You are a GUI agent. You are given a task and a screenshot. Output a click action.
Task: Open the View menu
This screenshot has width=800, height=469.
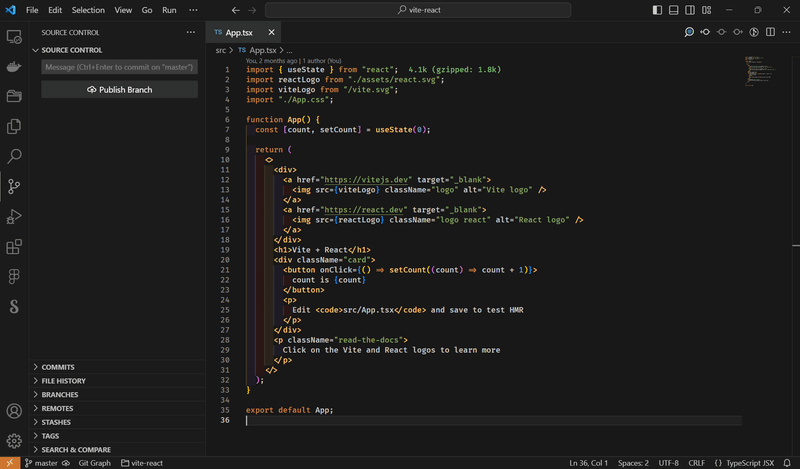click(123, 10)
